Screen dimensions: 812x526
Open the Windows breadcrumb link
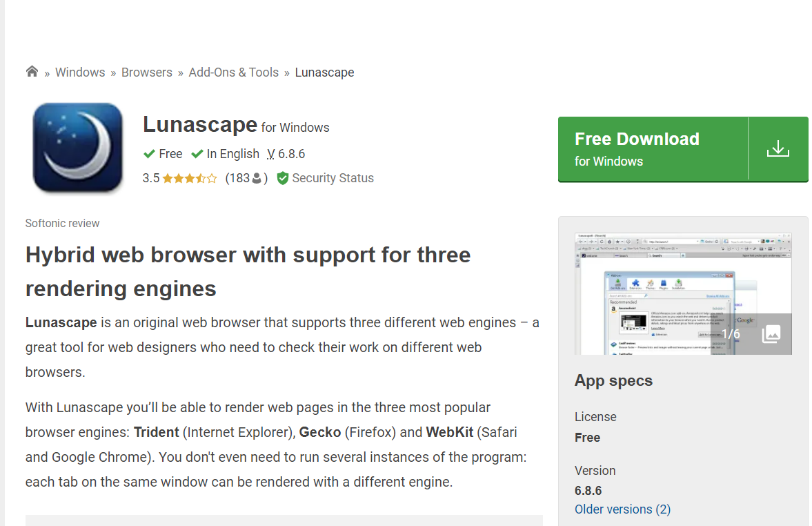tap(80, 72)
